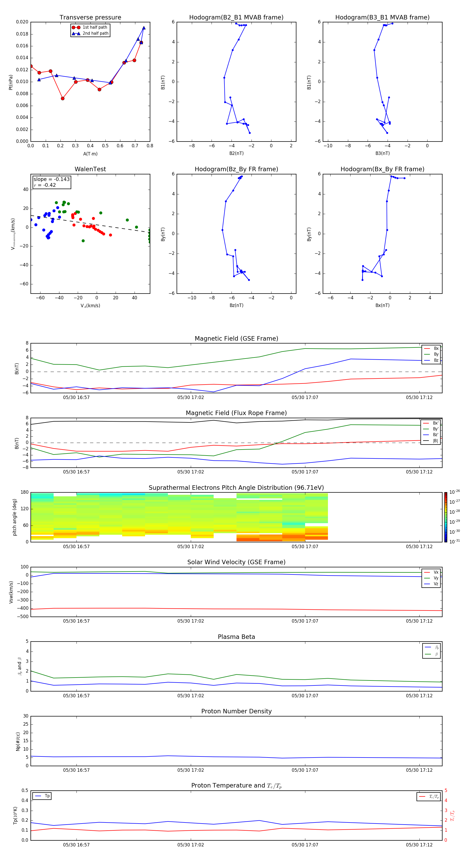
Task: Click the 'Magnetic Field (Flux Rope Frame)' title
Action: pos(236,413)
